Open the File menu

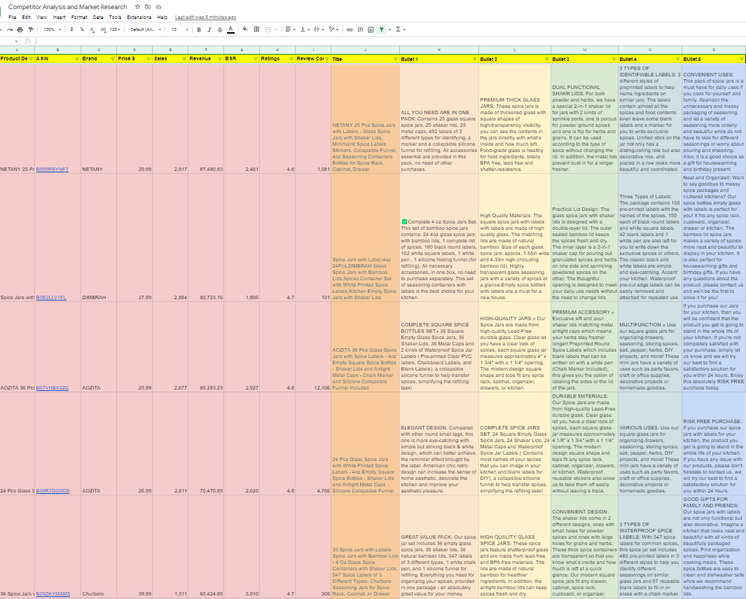(12, 17)
